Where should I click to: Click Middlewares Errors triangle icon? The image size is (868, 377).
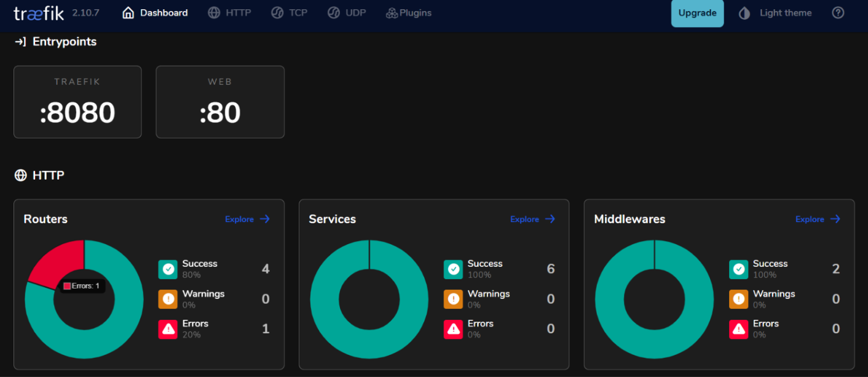739,329
